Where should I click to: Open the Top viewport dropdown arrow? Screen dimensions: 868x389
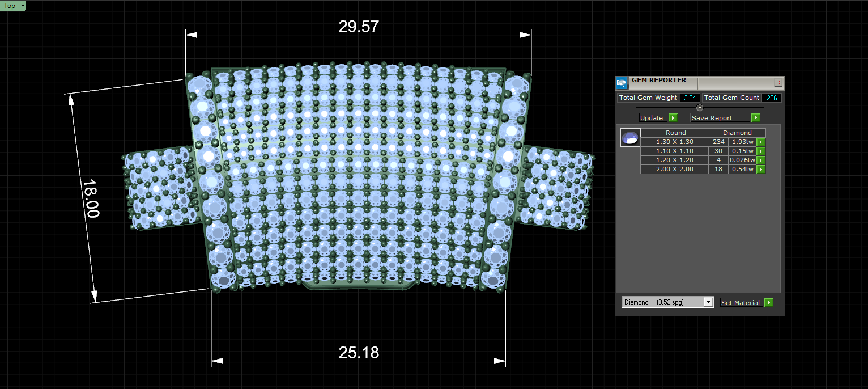[x=23, y=6]
